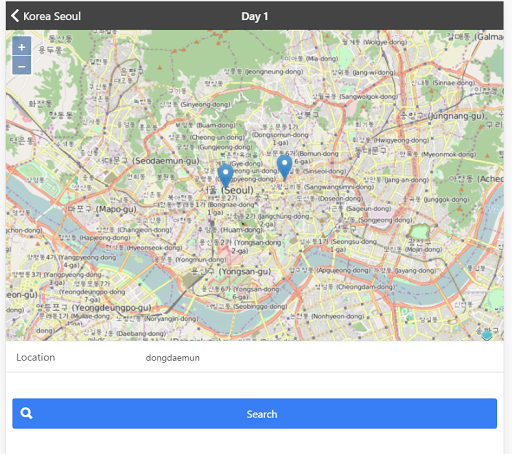512x454 pixels.
Task: Tap the back chevron arrow
Action: click(15, 16)
